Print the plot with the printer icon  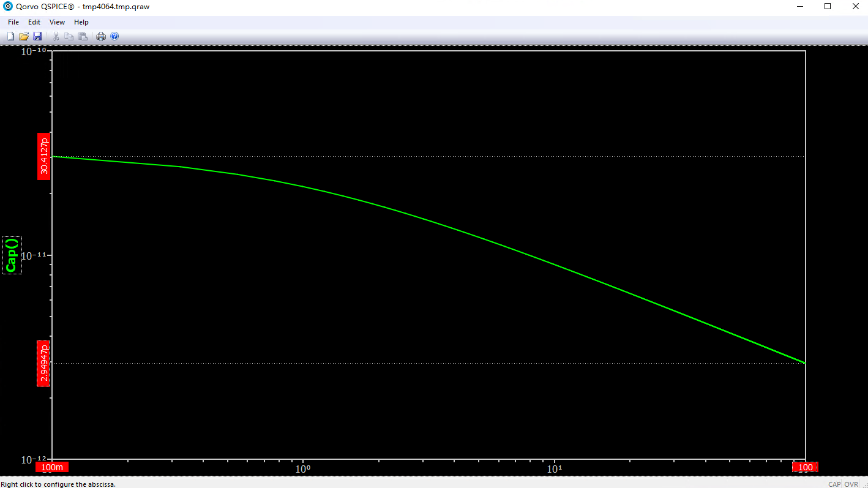(101, 37)
